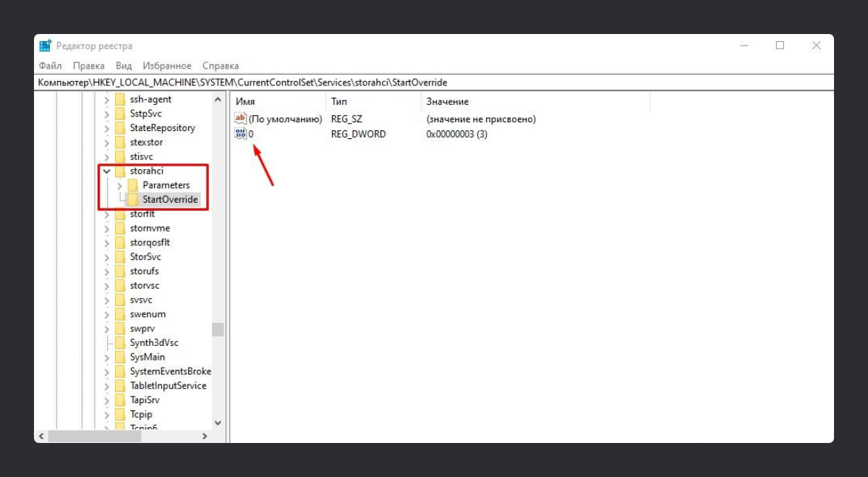Click the swenum folder icon
The image size is (868, 477).
(x=120, y=314)
